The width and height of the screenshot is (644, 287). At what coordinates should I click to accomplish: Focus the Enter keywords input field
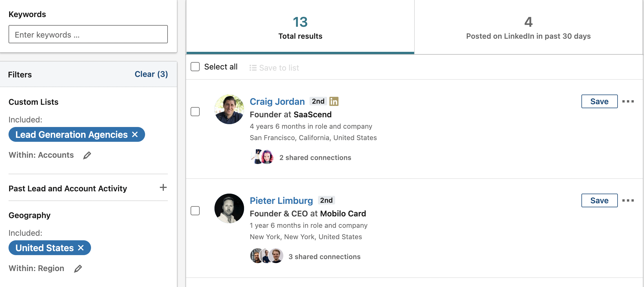click(x=88, y=34)
